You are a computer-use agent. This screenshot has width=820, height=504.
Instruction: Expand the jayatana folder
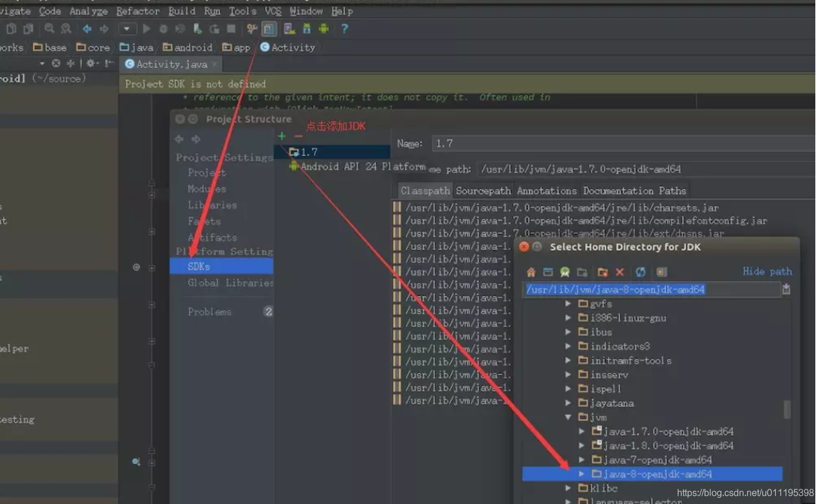click(x=568, y=403)
